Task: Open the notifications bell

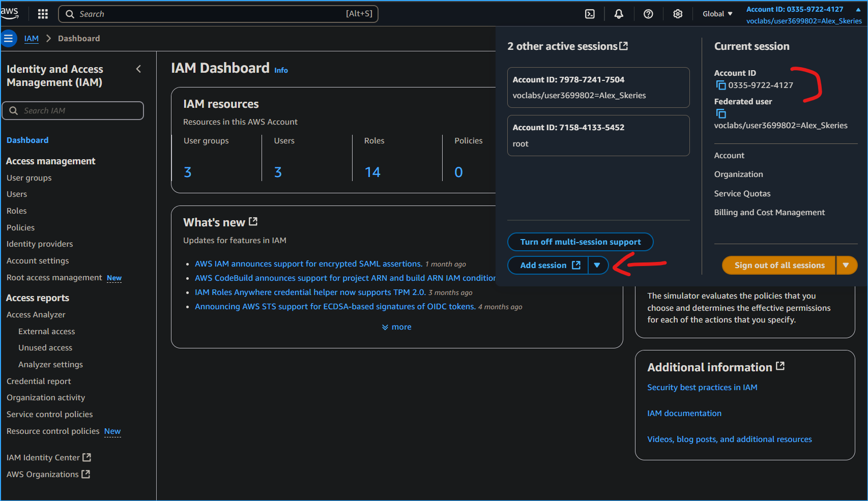Action: [x=619, y=14]
